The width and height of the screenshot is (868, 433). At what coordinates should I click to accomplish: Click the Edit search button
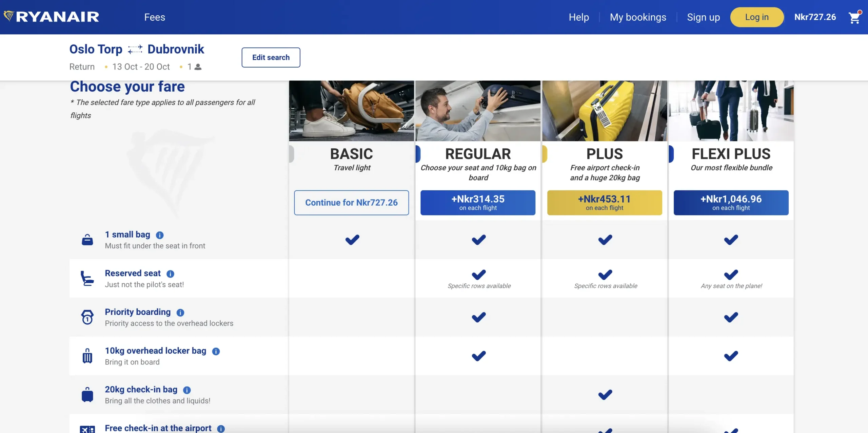[271, 57]
